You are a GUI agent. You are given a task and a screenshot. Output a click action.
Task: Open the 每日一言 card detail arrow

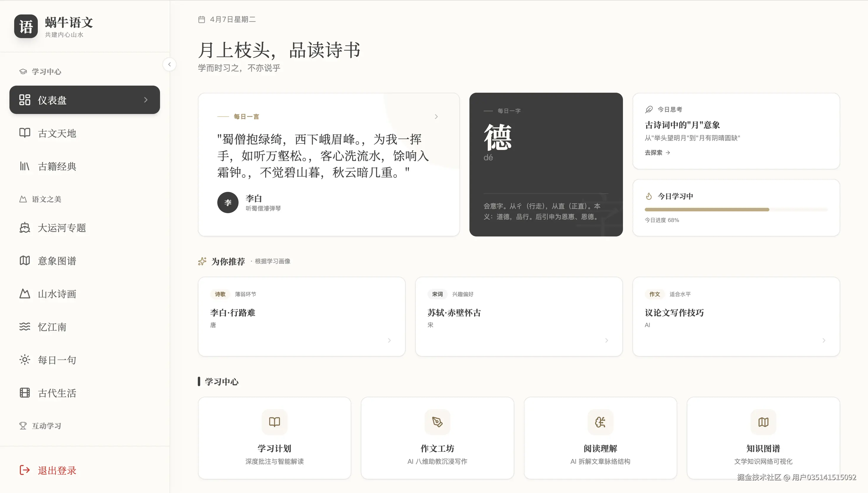click(x=436, y=116)
